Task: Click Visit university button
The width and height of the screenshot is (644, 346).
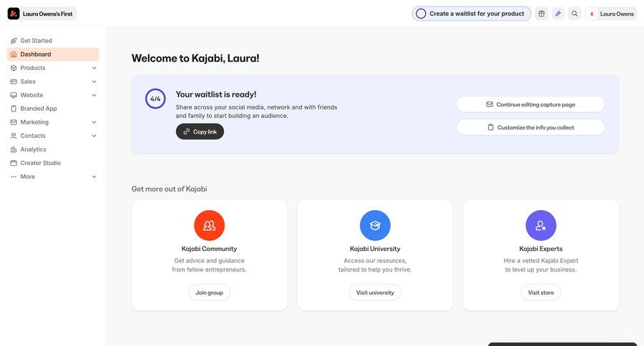Action: coord(375,292)
